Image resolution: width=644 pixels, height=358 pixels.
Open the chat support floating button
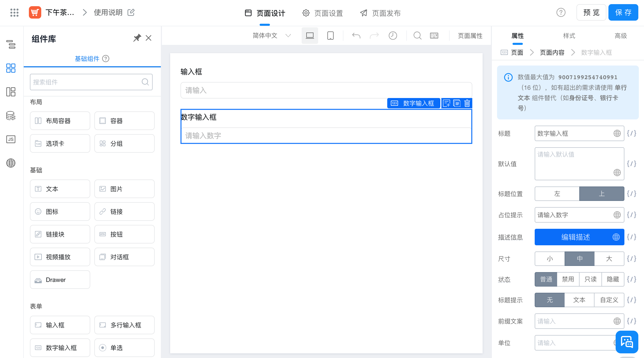coord(627,342)
